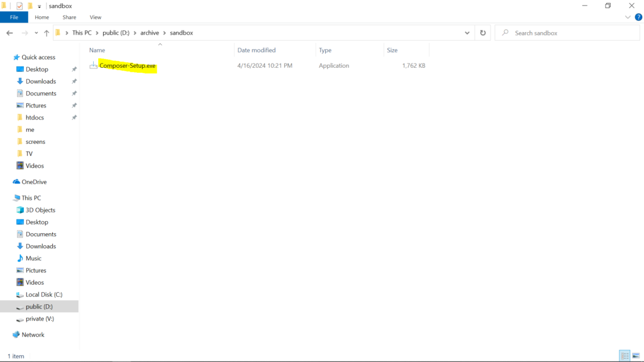Open the private (V:) drive
Screen dimensions: 644x362
coord(40,319)
